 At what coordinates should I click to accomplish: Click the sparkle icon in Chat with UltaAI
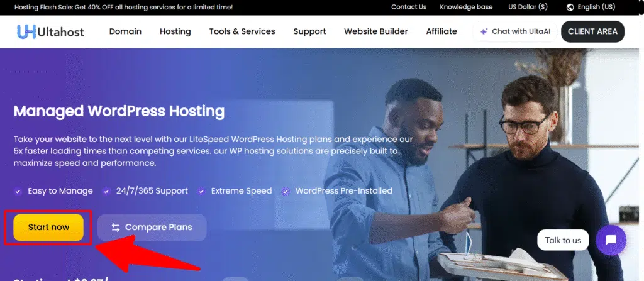pyautogui.click(x=484, y=31)
